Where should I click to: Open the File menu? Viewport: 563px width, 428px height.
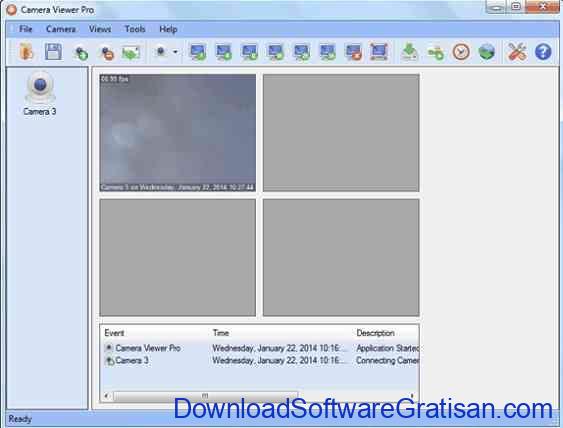(25, 29)
